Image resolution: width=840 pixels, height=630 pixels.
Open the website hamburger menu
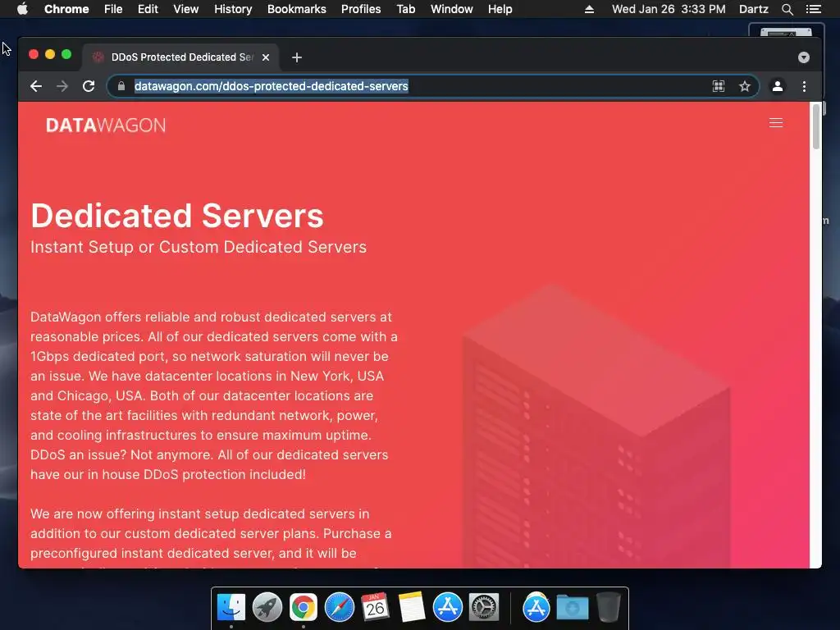[776, 123]
